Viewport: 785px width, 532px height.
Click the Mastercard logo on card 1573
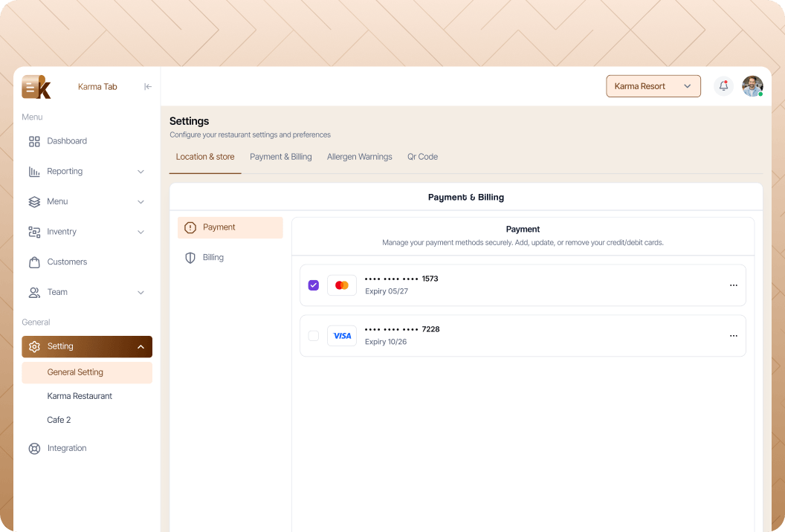tap(342, 285)
